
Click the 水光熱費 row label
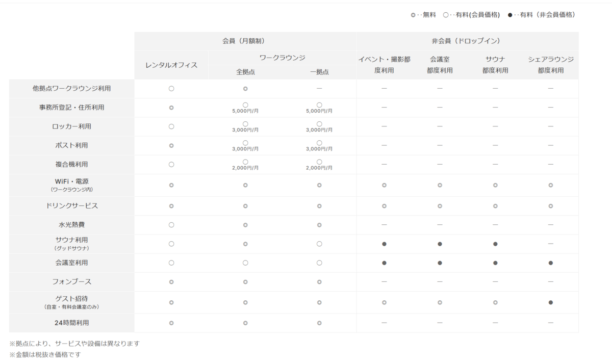click(71, 225)
